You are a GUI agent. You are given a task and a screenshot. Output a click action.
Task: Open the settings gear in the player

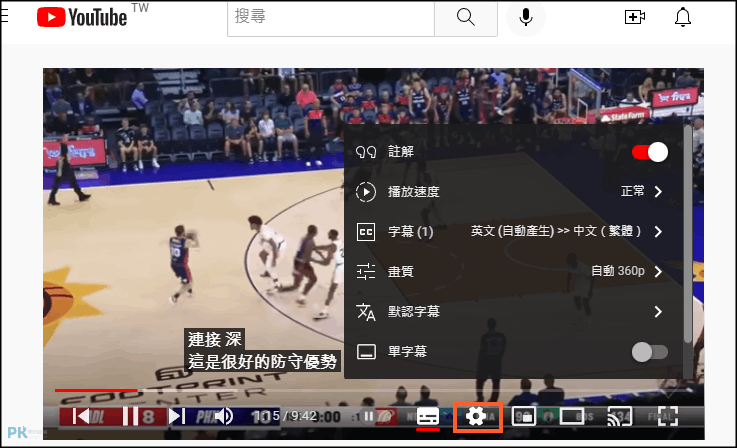pyautogui.click(x=476, y=417)
